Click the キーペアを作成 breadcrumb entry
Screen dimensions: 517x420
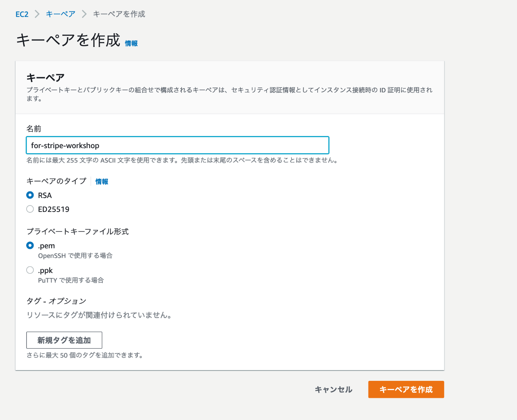coord(119,14)
